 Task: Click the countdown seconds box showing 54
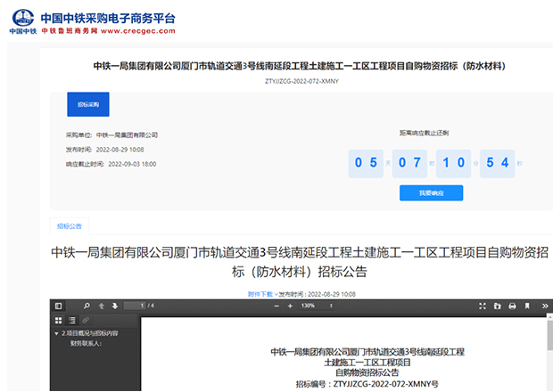tap(498, 163)
